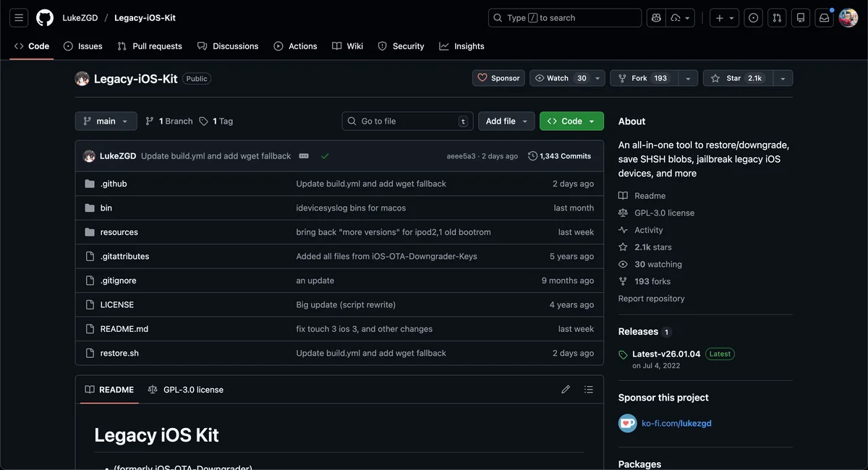Click the Go to file search field
The image size is (868, 470).
pyautogui.click(x=407, y=121)
